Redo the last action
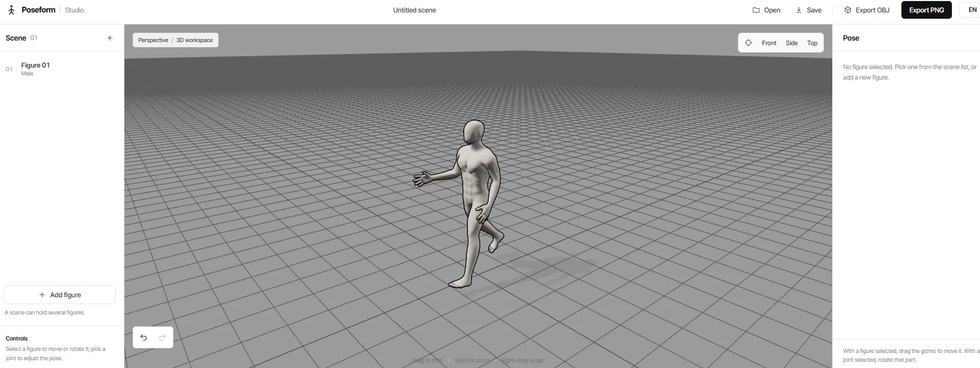The height and width of the screenshot is (368, 980). pos(162,337)
